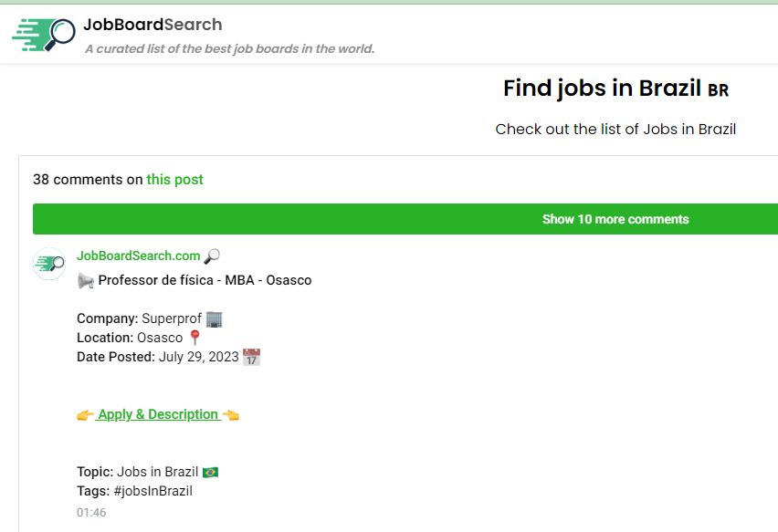778x532 pixels.
Task: Click the right-pointing hand emoji
Action: coord(85,414)
